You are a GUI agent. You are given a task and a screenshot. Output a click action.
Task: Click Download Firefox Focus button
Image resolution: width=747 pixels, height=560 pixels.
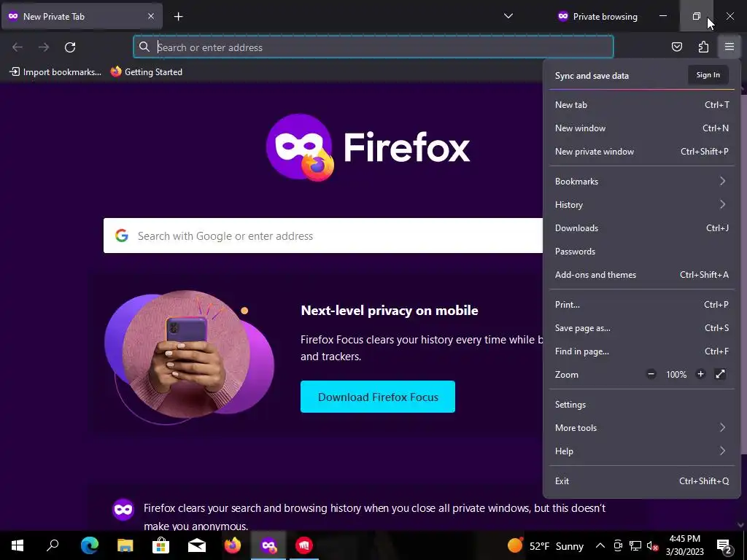click(x=378, y=397)
